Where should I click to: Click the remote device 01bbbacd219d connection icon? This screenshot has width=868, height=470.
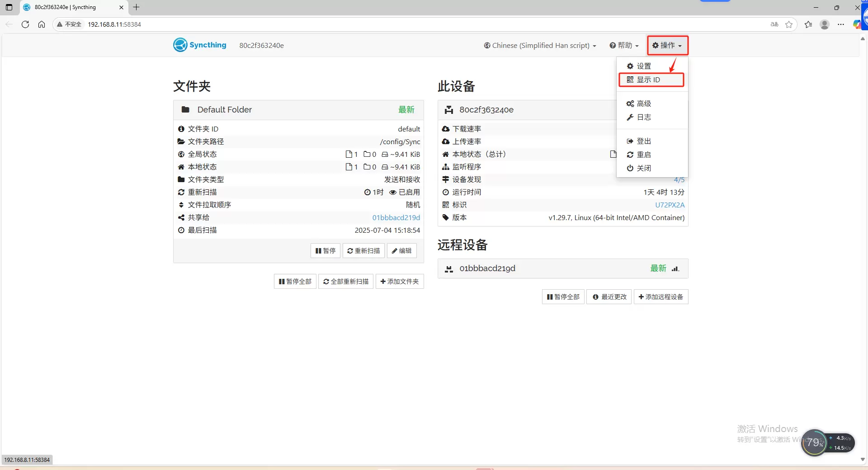point(675,268)
